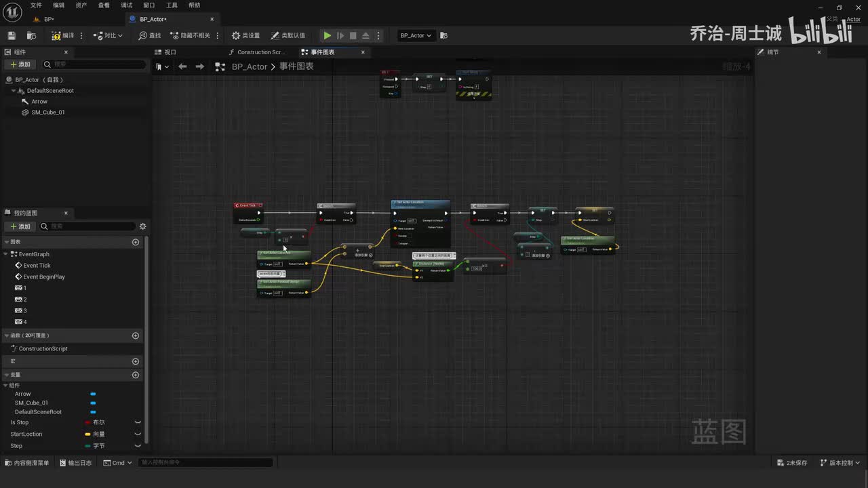The width and height of the screenshot is (868, 488).
Task: Click 添加 in the 我的蓝图 panel
Action: (x=20, y=226)
